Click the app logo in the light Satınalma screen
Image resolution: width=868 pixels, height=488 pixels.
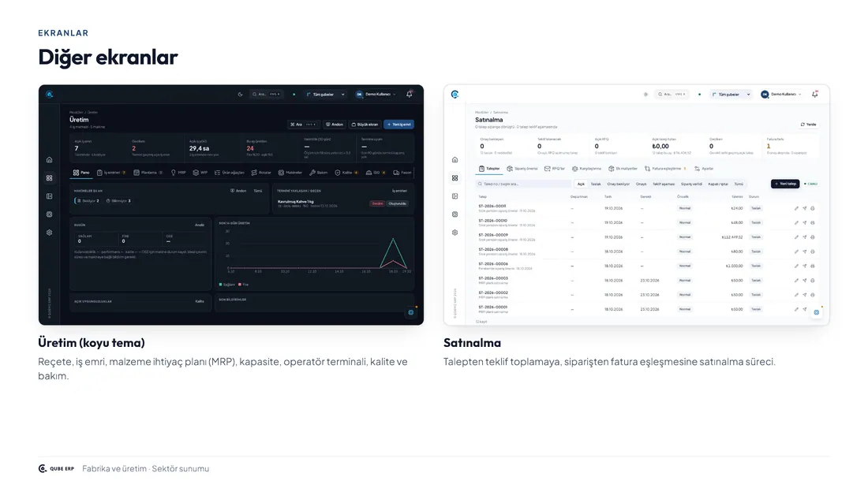pos(455,95)
